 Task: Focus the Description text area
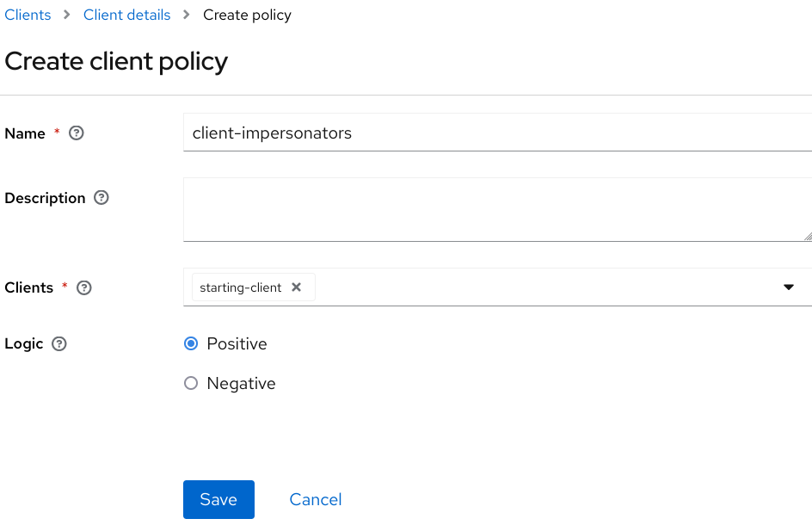pyautogui.click(x=496, y=209)
